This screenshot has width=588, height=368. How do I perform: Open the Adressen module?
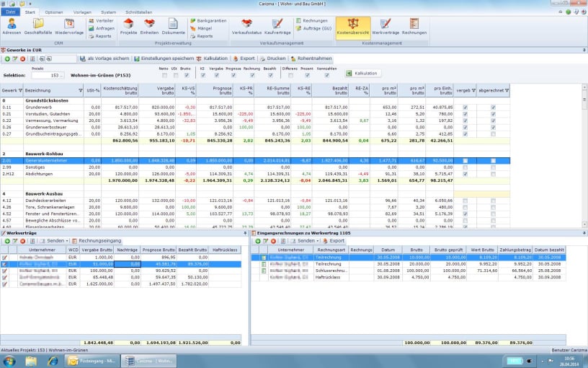[12, 26]
